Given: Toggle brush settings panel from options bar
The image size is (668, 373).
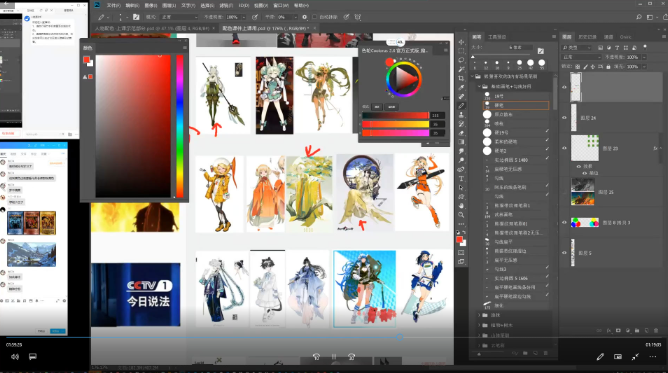Looking at the screenshot, I should coord(136,17).
